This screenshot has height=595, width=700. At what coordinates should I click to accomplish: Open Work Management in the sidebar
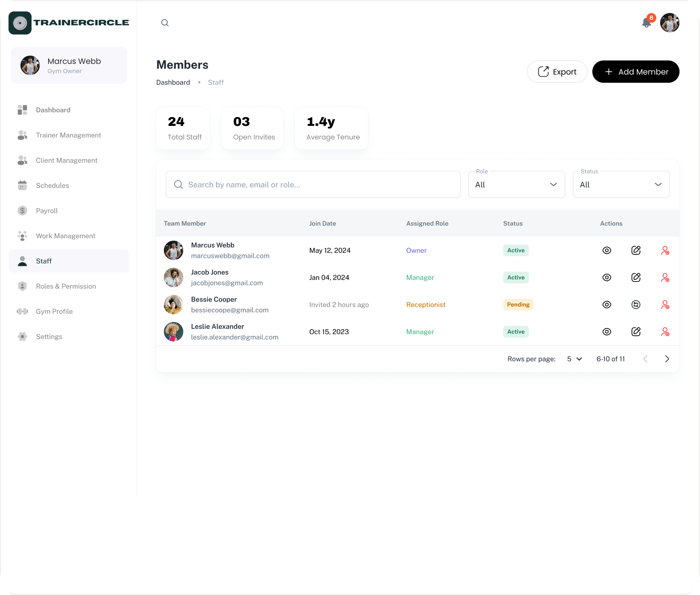tap(69, 236)
